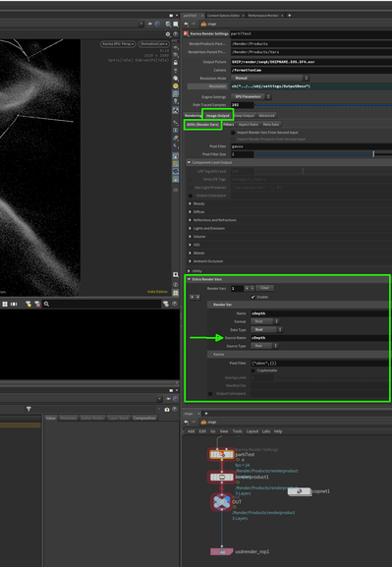Adjust the Pixel Filter Size slider
Viewport: 392px width, 567px height.
pyautogui.click(x=323, y=154)
